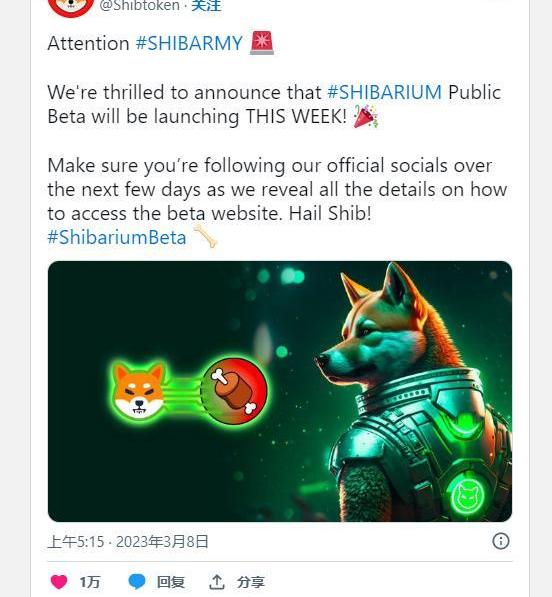The height and width of the screenshot is (597, 552).
Task: Click the Shiba head logo in image
Action: pyautogui.click(x=140, y=391)
